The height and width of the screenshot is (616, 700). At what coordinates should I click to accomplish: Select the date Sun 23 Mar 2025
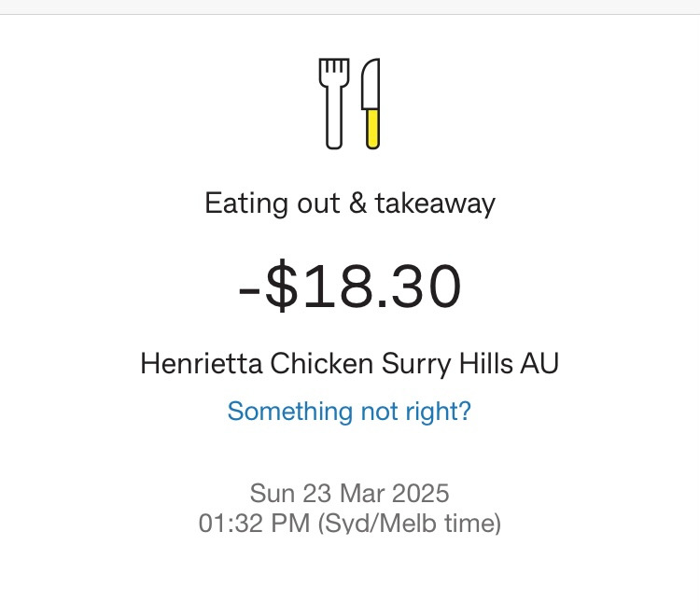(349, 492)
